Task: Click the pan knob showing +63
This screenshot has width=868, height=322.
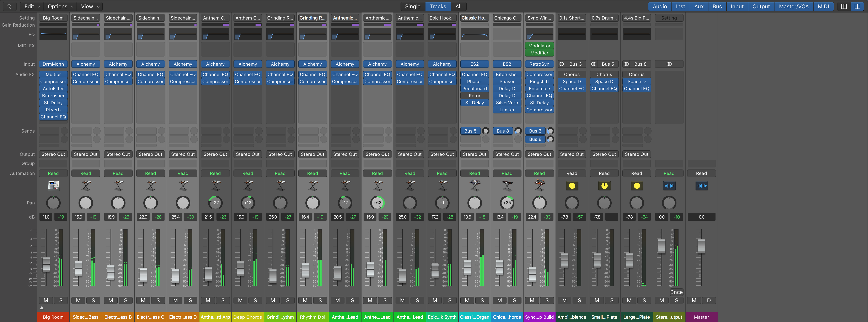Action: 377,203
